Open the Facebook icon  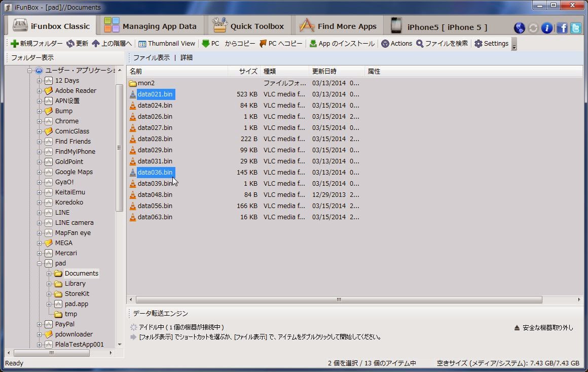(x=562, y=28)
